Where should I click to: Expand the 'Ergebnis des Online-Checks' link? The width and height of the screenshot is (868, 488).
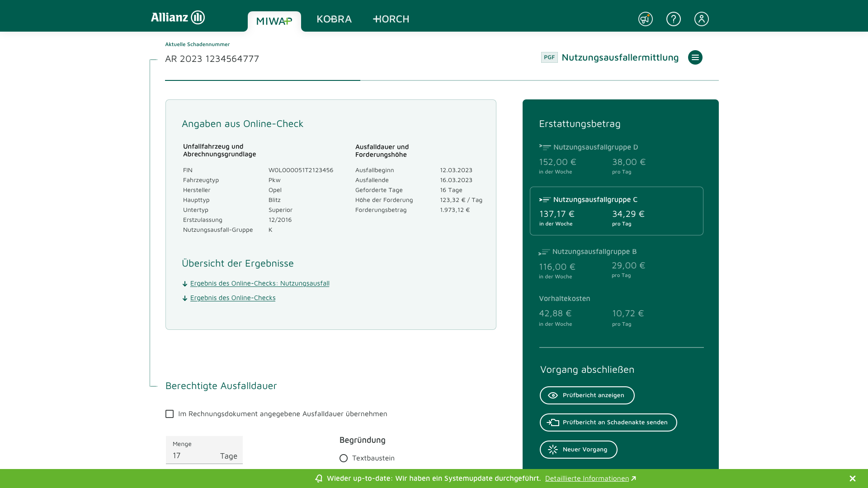pos(232,298)
